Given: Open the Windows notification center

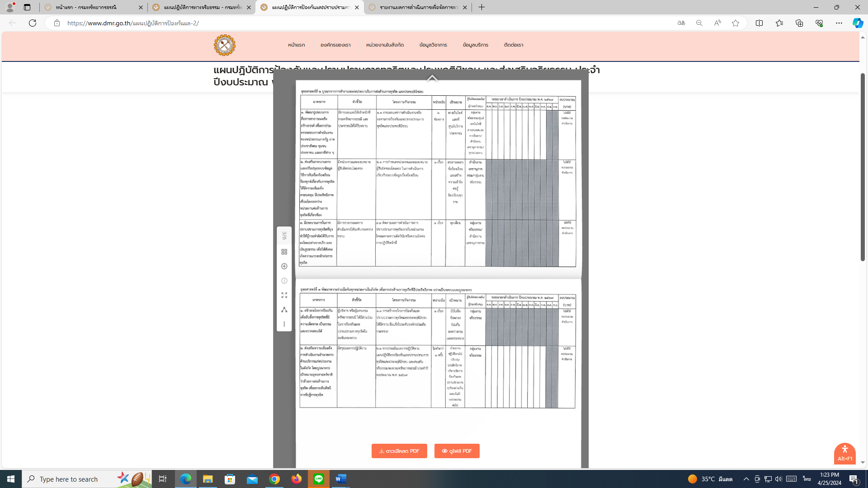Looking at the screenshot, I should [x=854, y=479].
